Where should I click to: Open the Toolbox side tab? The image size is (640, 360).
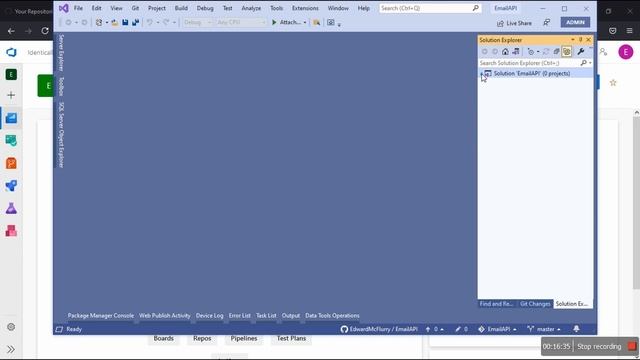[61, 87]
